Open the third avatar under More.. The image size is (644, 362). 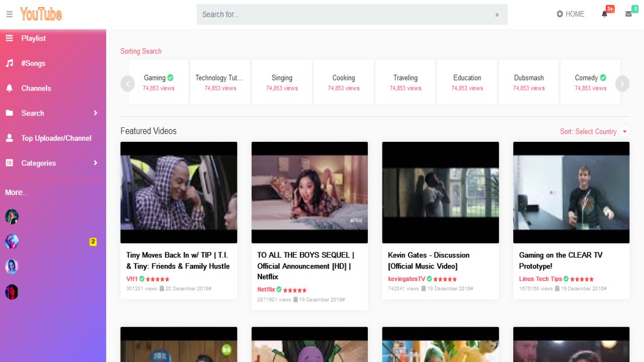[x=12, y=266]
